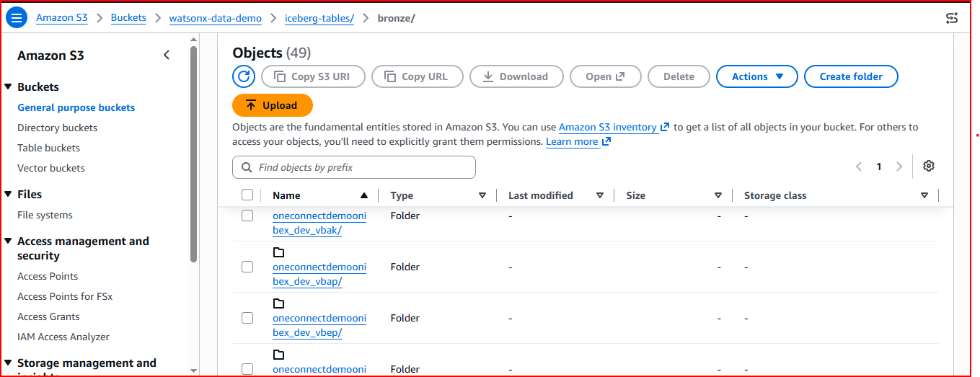
Task: Collapse Access management and security section
Action: click(8, 241)
